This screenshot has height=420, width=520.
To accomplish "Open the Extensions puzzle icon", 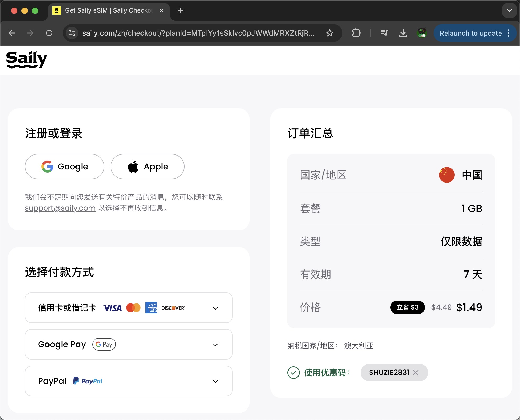I will pyautogui.click(x=356, y=33).
